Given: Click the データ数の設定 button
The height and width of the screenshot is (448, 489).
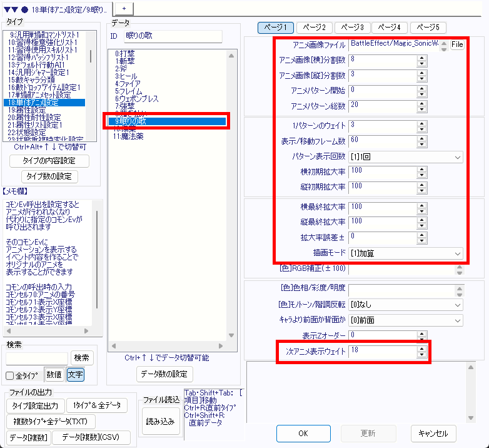Looking at the screenshot, I should tap(164, 374).
